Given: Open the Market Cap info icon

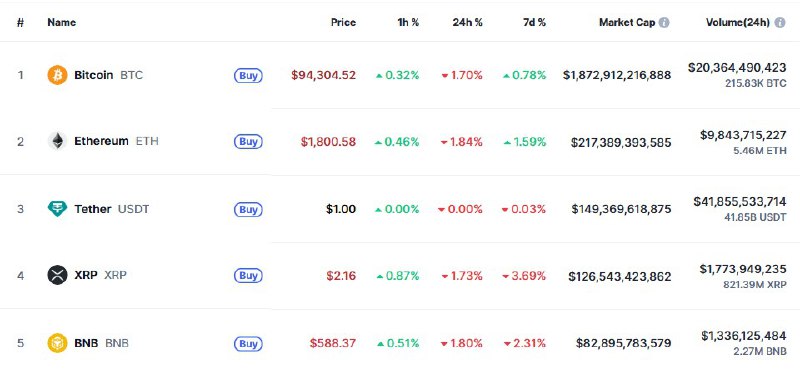Looking at the screenshot, I should pyautogui.click(x=664, y=22).
